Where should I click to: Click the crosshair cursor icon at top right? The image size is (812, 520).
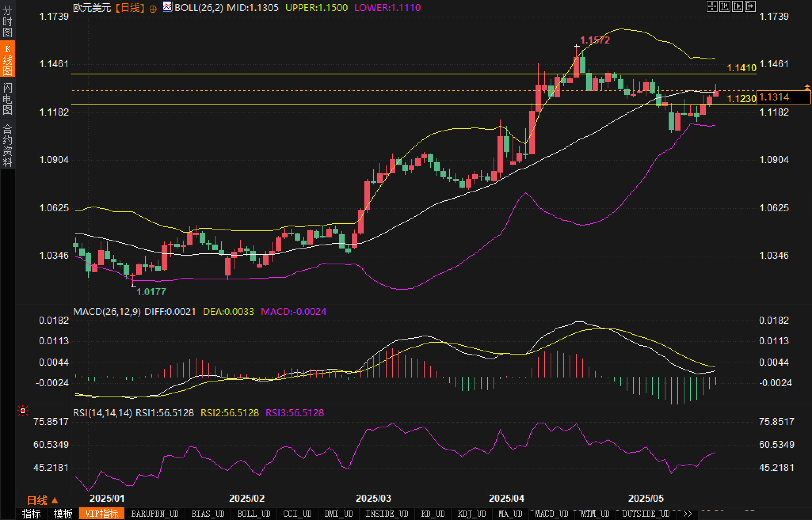point(712,6)
